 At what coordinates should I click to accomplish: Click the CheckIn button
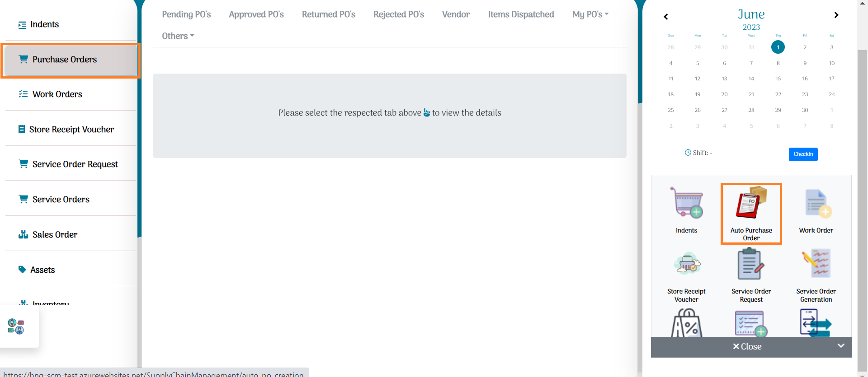click(x=803, y=154)
